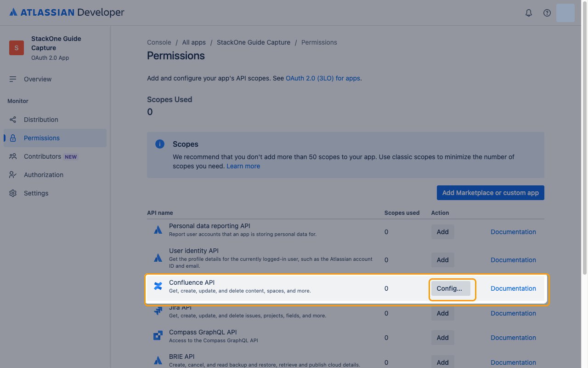Click Configure for Confluence API
Screen dimensions: 588x368
point(451,288)
